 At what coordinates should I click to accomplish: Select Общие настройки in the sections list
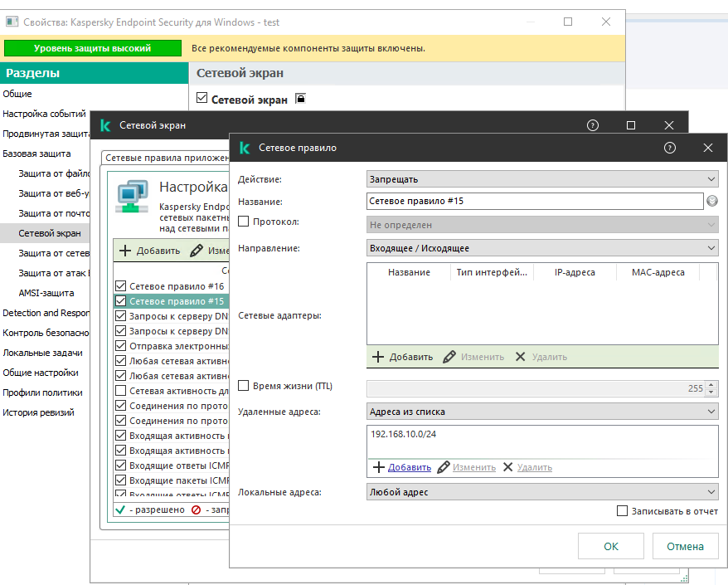pos(41,373)
